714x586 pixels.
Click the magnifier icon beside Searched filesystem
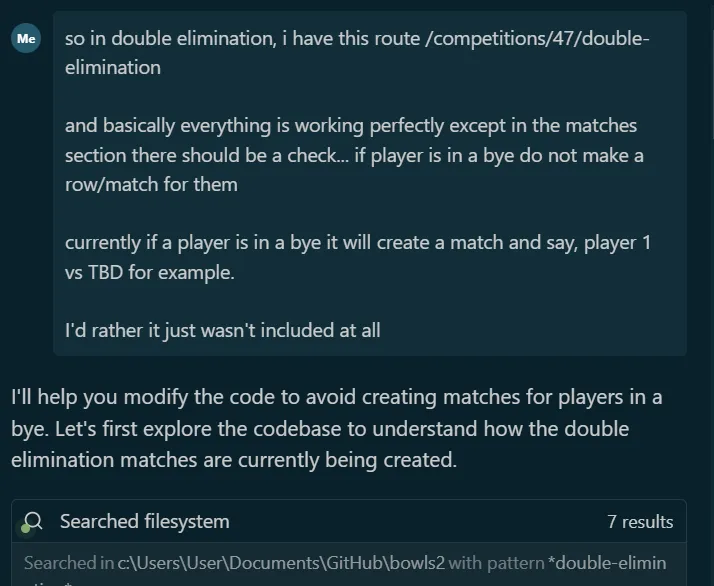point(33,521)
